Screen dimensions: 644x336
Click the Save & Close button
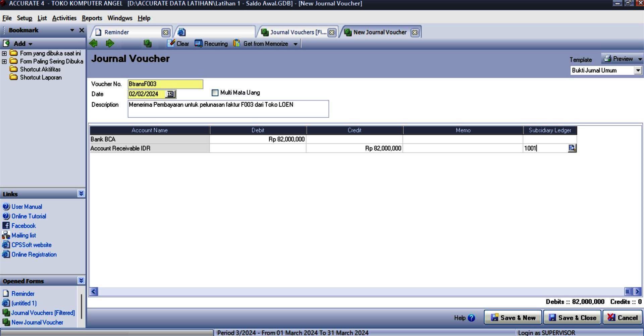(x=572, y=318)
